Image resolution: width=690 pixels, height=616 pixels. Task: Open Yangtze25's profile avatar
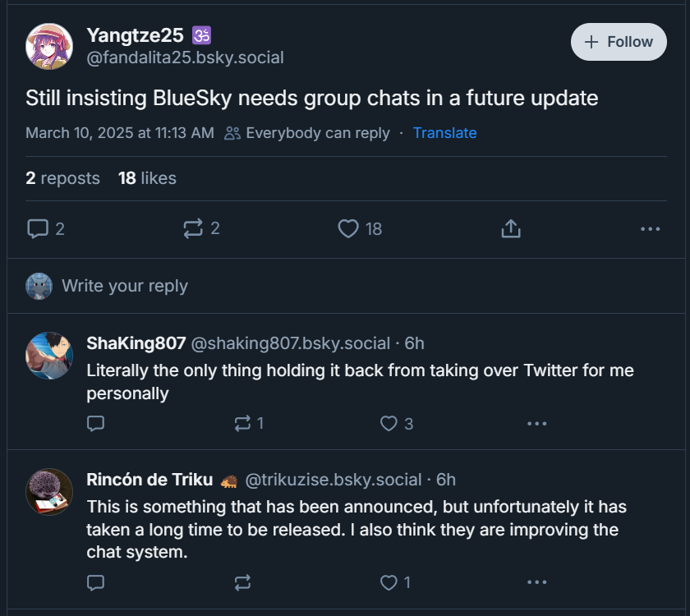coord(49,47)
